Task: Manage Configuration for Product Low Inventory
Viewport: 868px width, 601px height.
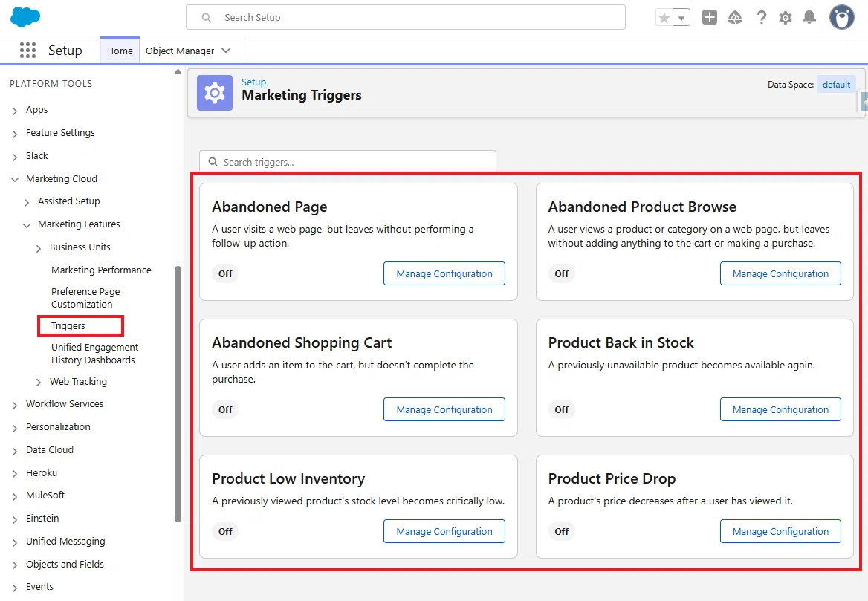Action: tap(444, 531)
